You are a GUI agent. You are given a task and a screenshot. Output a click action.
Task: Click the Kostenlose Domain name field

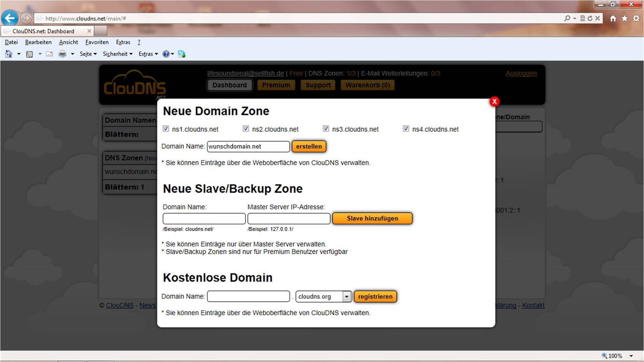click(x=248, y=296)
